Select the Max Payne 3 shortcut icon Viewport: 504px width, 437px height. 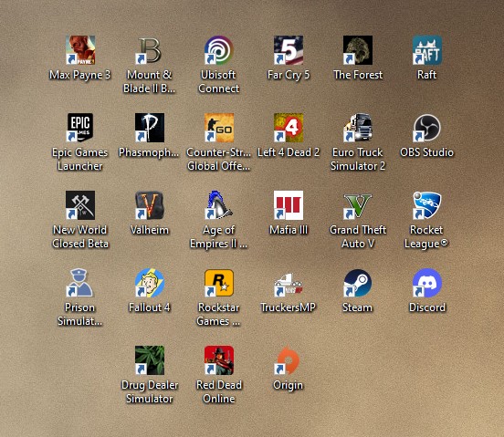click(80, 50)
